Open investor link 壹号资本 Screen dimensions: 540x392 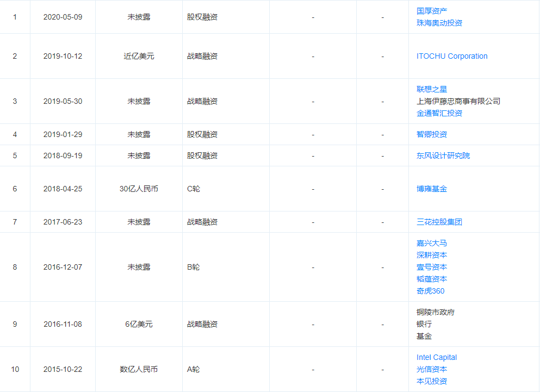(x=432, y=267)
